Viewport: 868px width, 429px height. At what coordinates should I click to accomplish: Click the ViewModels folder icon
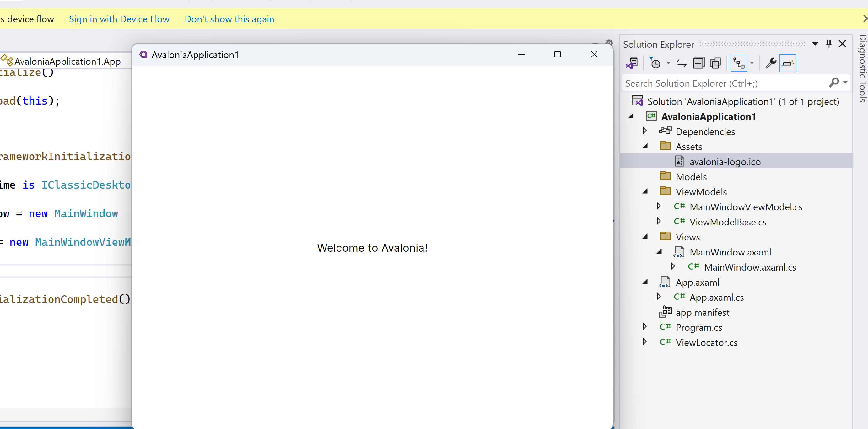click(665, 191)
